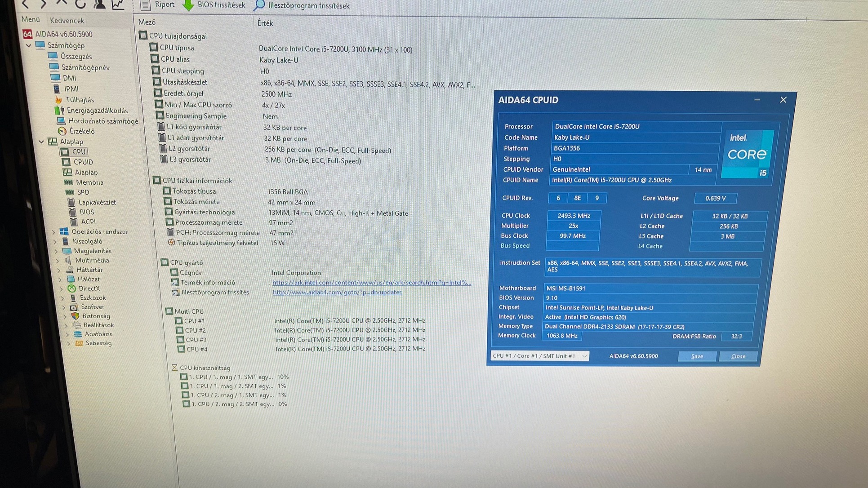The width and height of the screenshot is (868, 488).
Task: Expand the Operációs rendszer node
Action: pyautogui.click(x=54, y=232)
